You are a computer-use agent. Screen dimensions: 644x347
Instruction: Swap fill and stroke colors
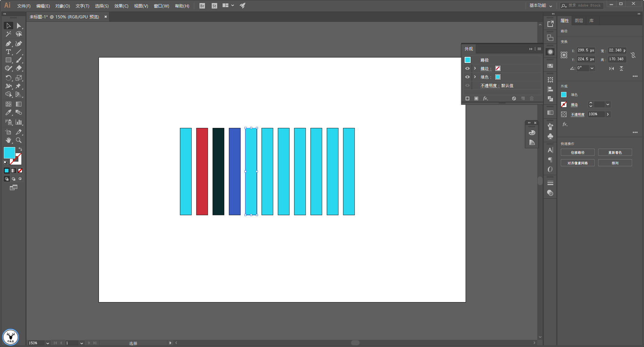(20, 149)
